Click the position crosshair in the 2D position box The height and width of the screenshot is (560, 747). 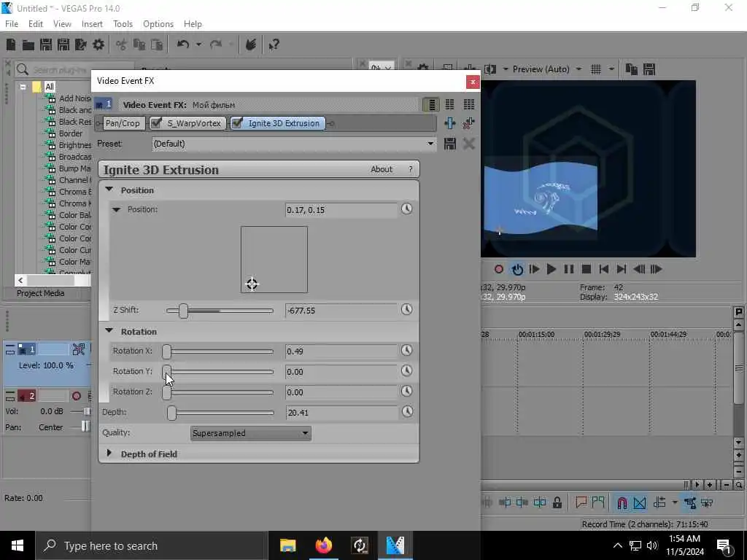252,284
